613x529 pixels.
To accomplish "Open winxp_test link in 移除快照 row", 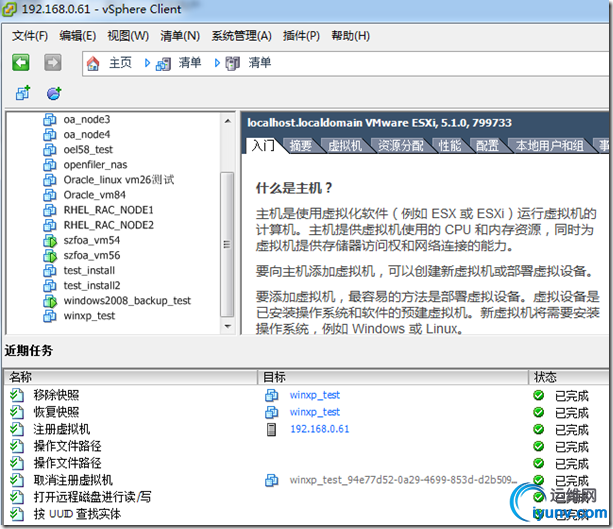I will pos(315,395).
